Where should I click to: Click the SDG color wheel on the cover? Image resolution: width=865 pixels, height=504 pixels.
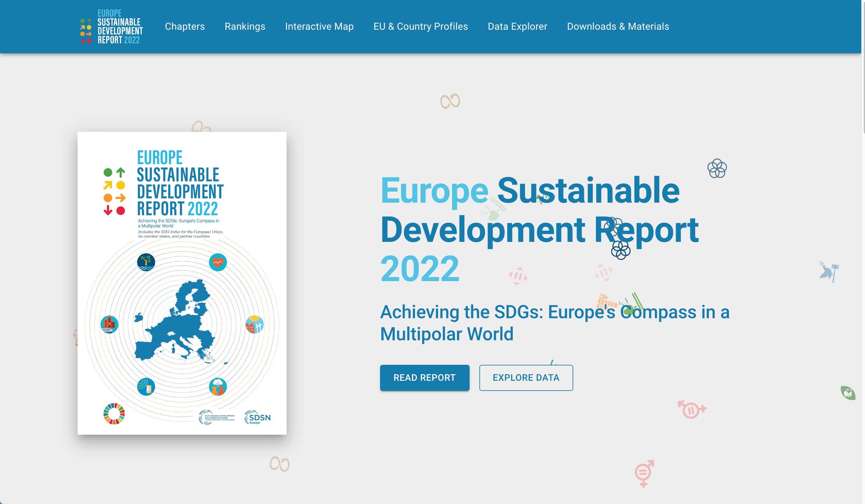(x=114, y=414)
